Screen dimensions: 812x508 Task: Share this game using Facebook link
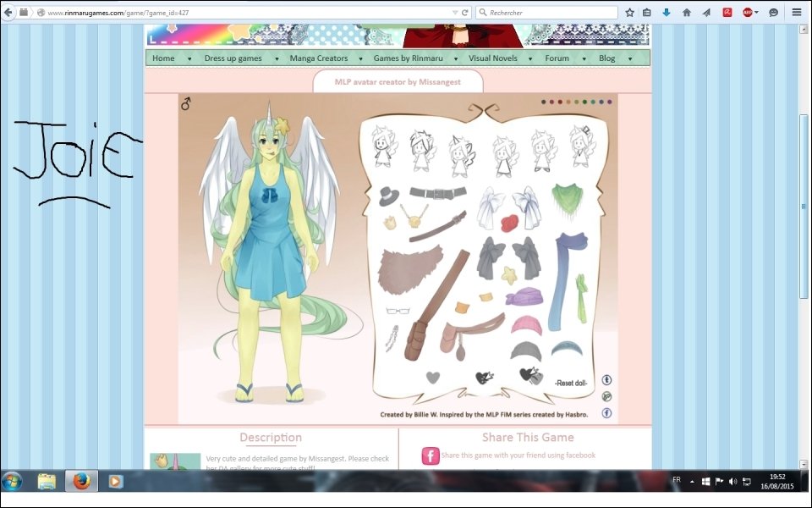pos(518,456)
